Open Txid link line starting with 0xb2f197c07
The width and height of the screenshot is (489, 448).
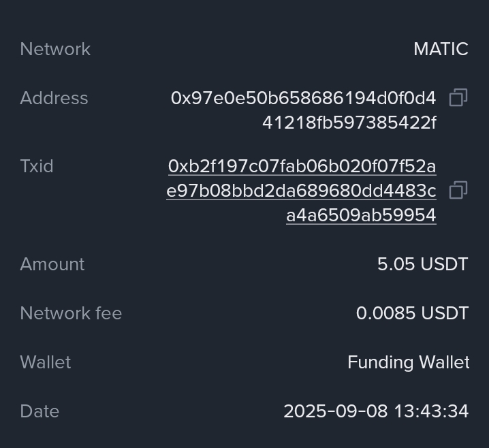(x=302, y=166)
